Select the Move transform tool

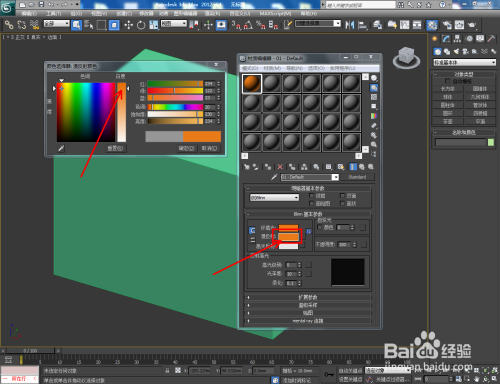[128, 25]
